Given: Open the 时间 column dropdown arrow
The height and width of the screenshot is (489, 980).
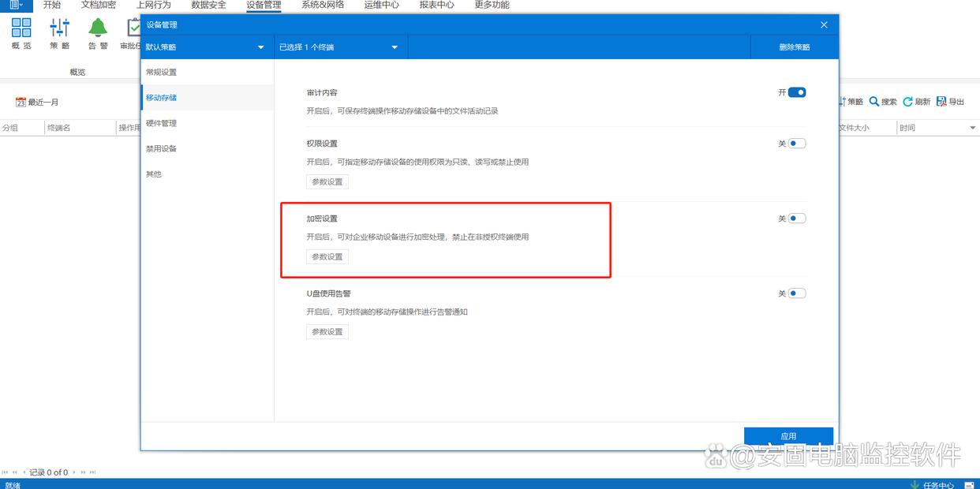Looking at the screenshot, I should (x=972, y=128).
